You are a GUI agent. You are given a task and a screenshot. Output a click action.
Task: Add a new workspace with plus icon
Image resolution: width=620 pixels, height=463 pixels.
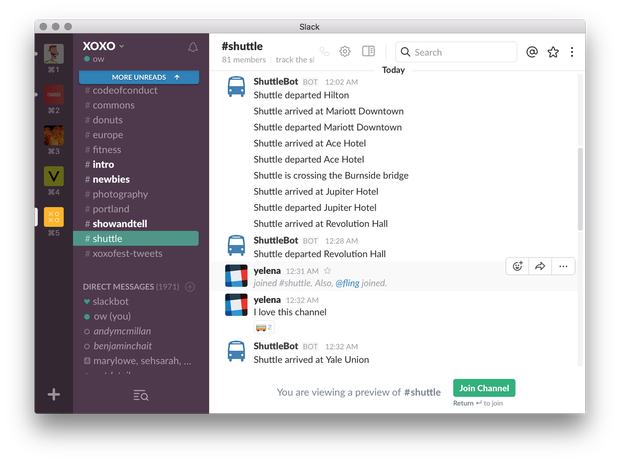tap(54, 394)
